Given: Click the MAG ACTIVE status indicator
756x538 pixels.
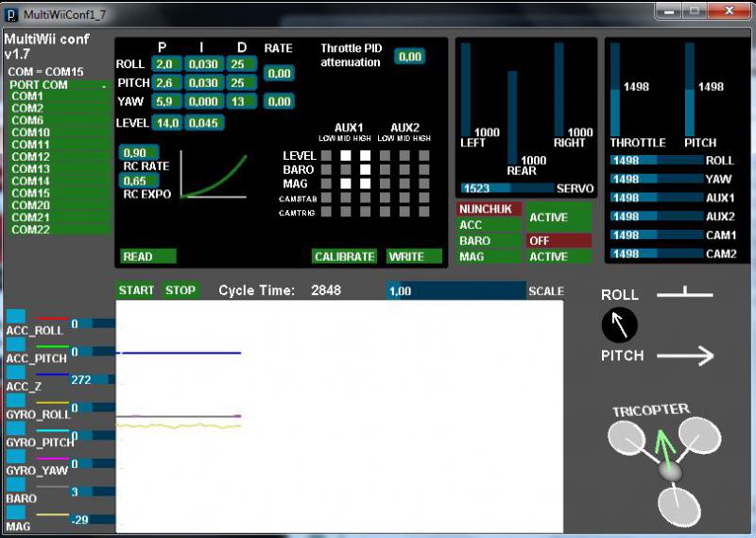Looking at the screenshot, I should click(558, 256).
